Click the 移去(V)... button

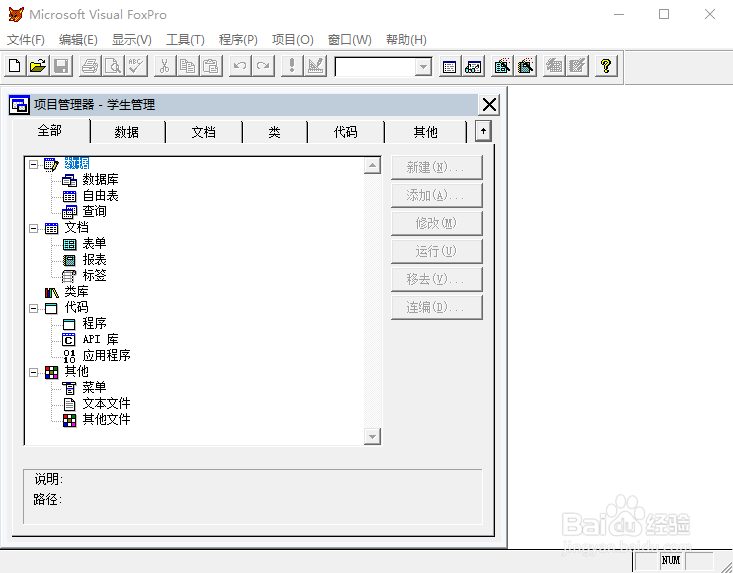click(436, 279)
